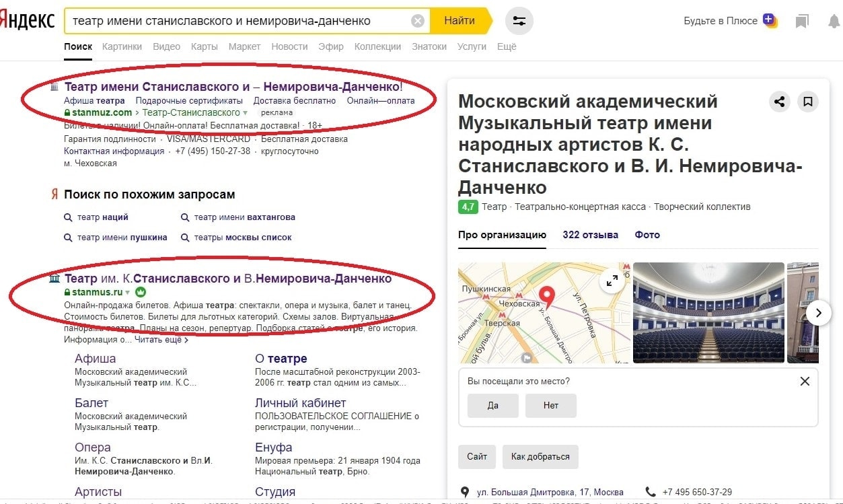Share the organization card
843x504 pixels.
click(x=779, y=102)
